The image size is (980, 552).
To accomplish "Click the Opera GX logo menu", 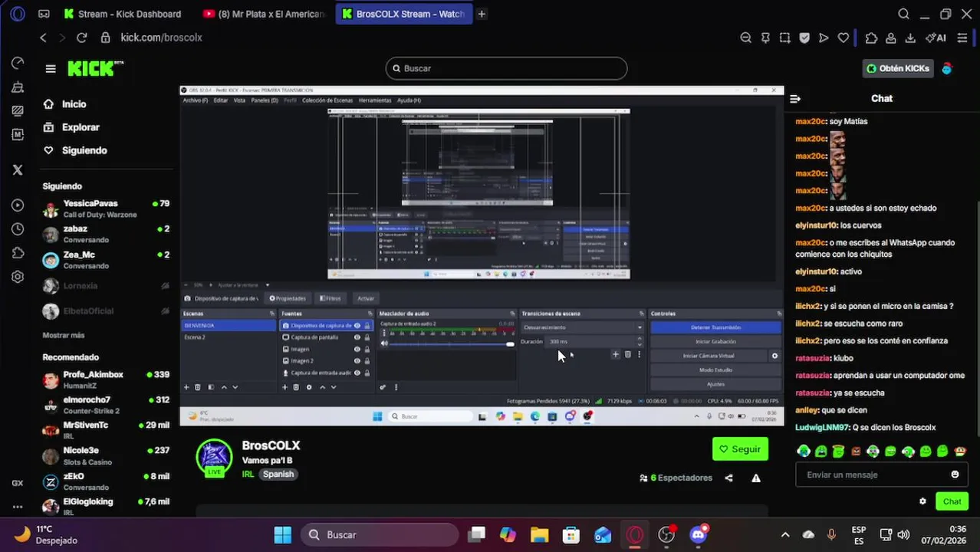I will 18,14.
